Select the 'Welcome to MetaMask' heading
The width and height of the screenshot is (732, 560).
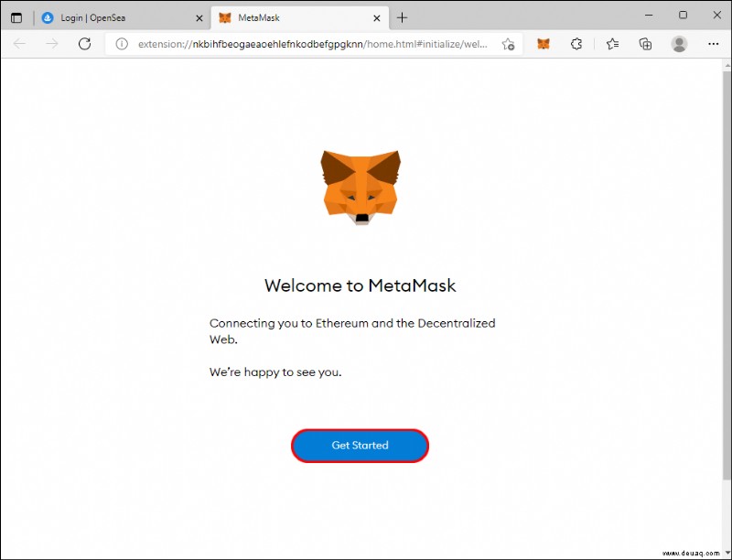[360, 285]
